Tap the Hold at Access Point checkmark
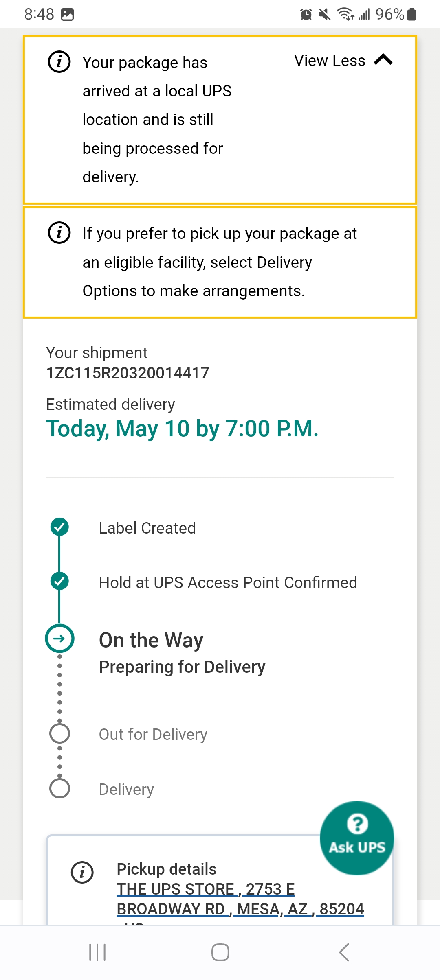This screenshot has height=980, width=440. pyautogui.click(x=59, y=581)
